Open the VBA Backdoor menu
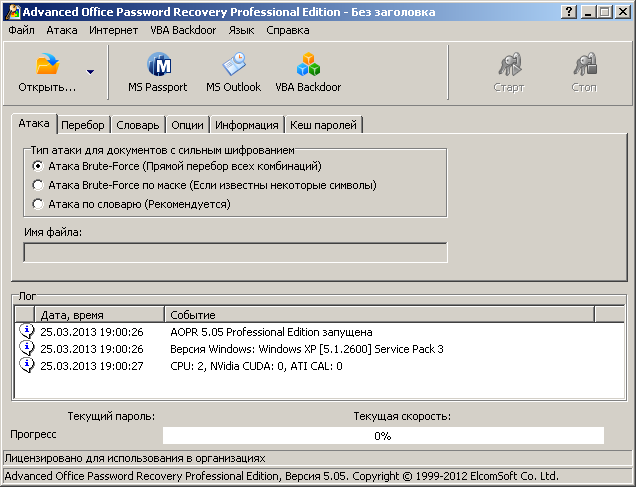 point(183,30)
